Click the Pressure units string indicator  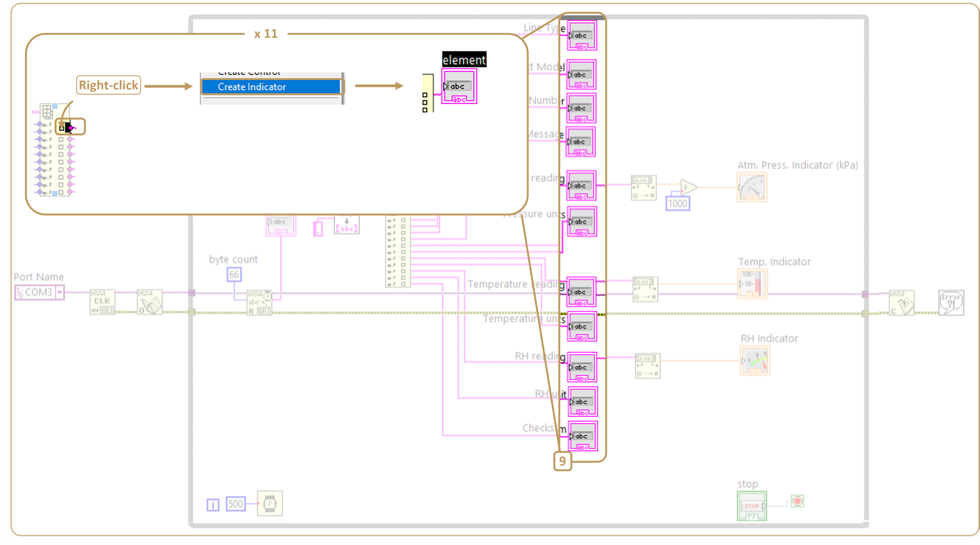tap(582, 222)
